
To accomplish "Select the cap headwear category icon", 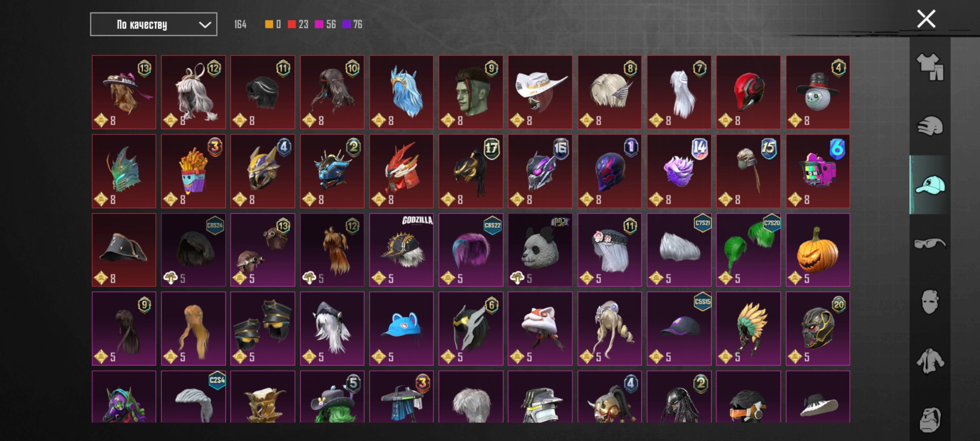I will (x=930, y=185).
